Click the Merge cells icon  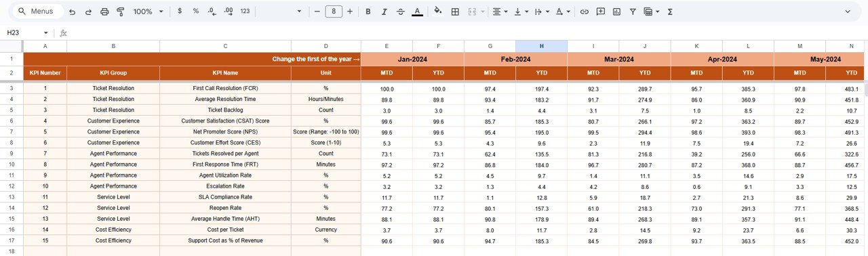click(471, 12)
